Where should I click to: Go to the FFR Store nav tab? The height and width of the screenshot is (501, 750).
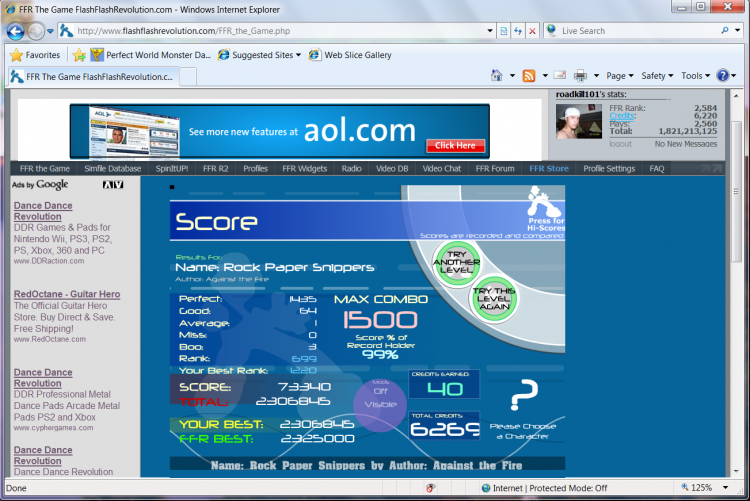click(x=549, y=169)
